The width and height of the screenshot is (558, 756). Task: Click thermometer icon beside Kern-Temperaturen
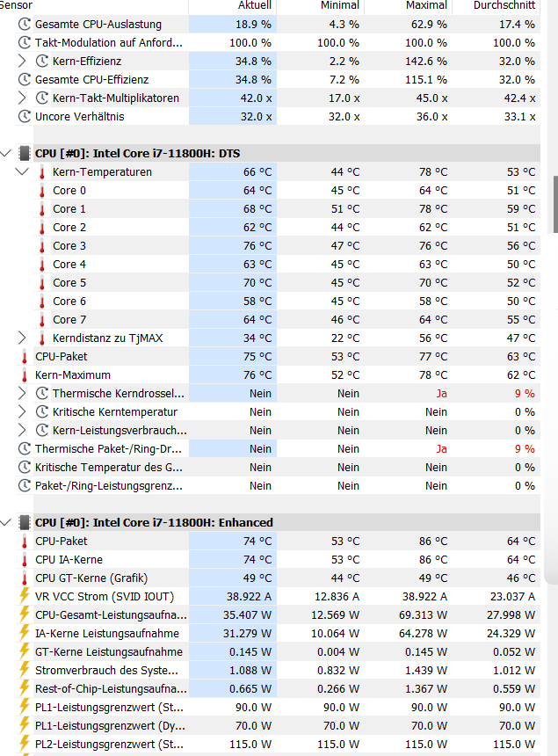(42, 172)
